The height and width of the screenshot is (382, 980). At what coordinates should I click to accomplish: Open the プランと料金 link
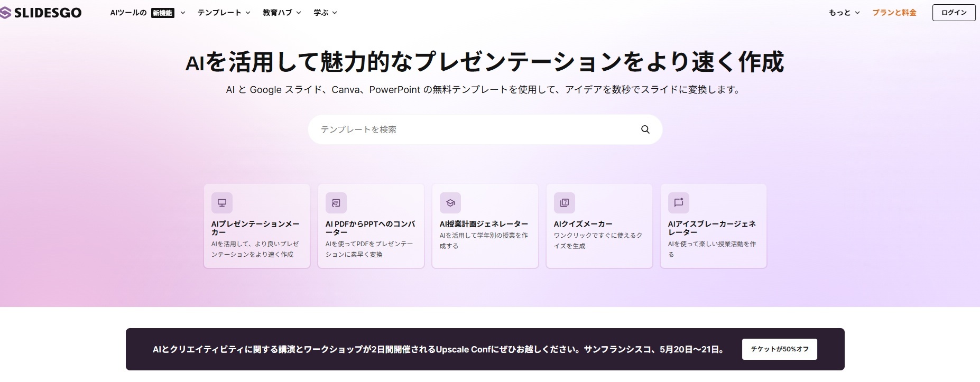point(894,13)
